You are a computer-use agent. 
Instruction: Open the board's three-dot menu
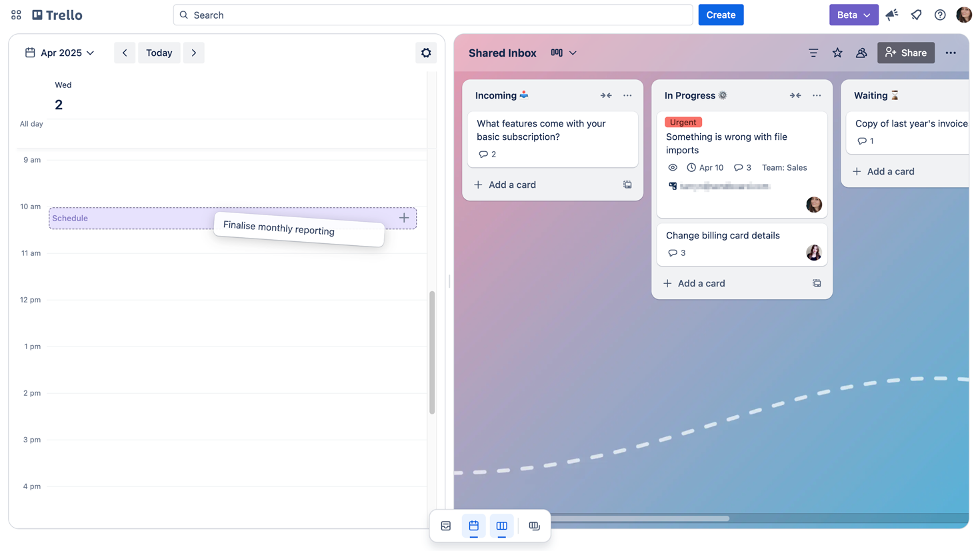[951, 53]
